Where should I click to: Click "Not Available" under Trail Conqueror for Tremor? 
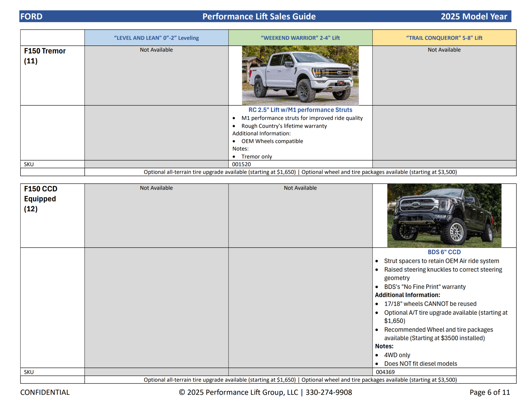pos(444,50)
